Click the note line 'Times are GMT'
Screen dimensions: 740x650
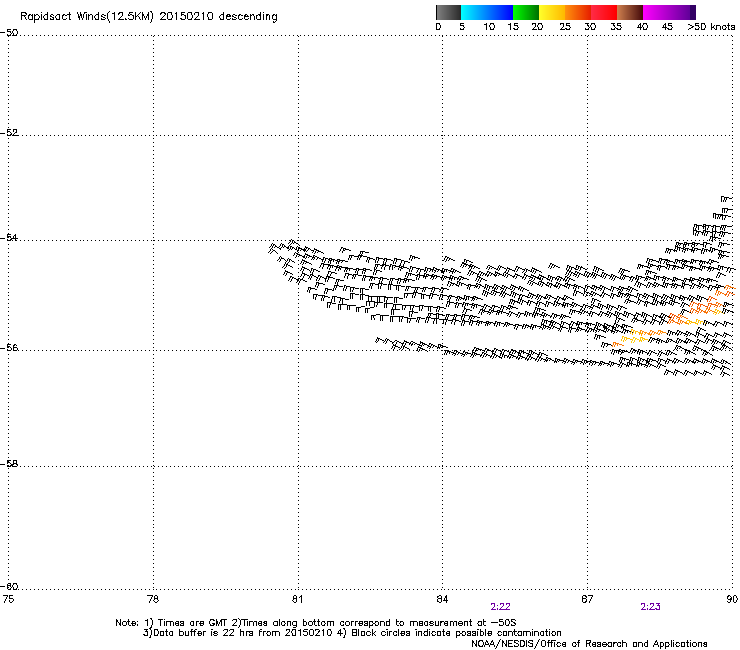[193, 623]
